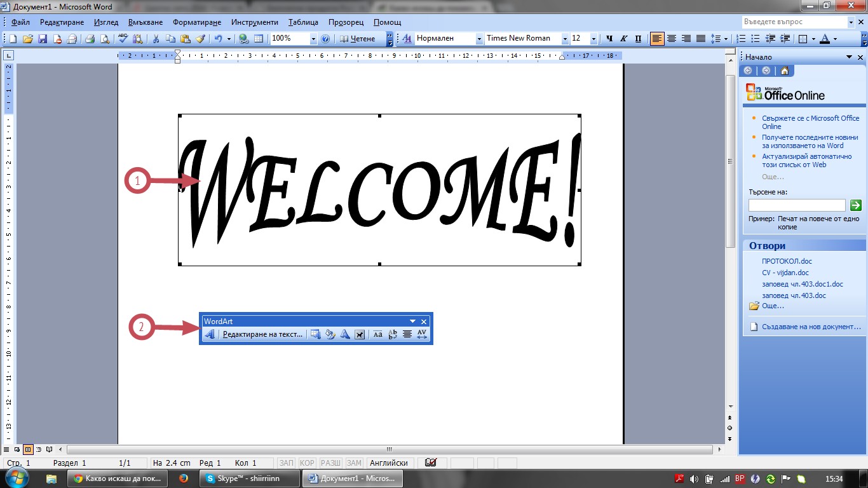Open WordArt alignment options
868x488 pixels.
tap(407, 334)
